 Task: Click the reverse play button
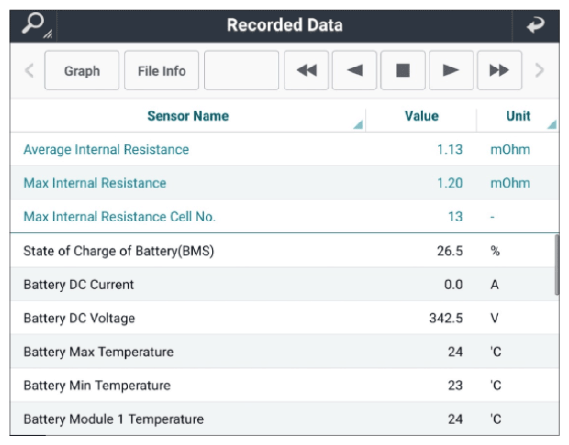354,70
